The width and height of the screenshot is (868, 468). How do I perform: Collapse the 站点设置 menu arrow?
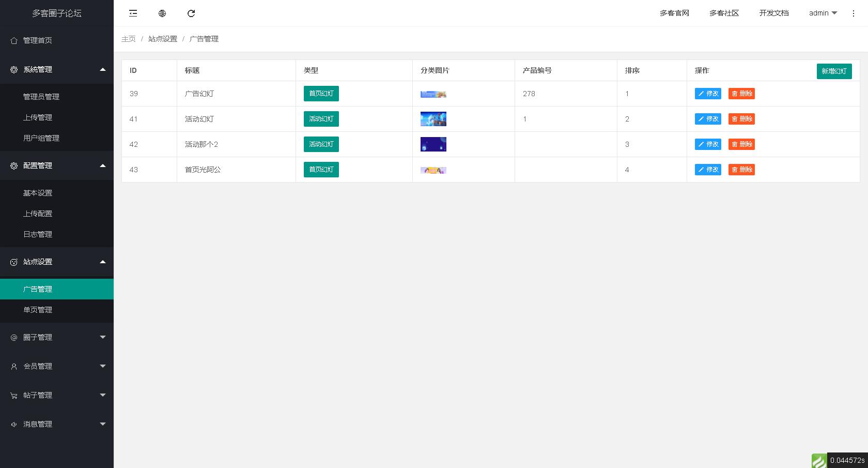coord(103,262)
